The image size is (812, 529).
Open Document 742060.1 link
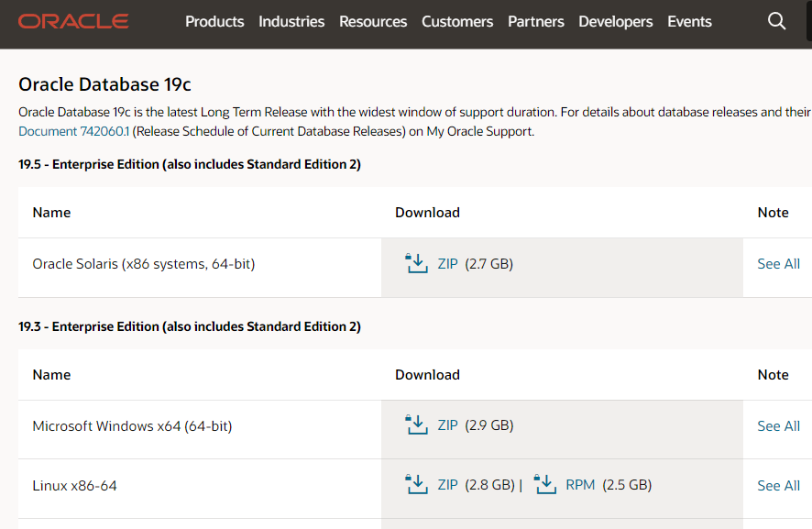tap(73, 131)
